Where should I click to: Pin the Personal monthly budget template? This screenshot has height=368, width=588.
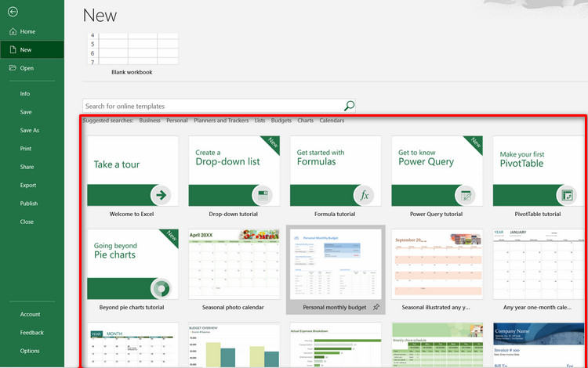(x=376, y=307)
